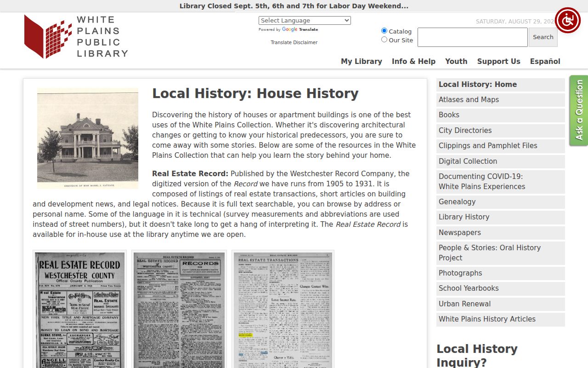
Task: Open the Ask a Question side tab
Action: (x=579, y=110)
